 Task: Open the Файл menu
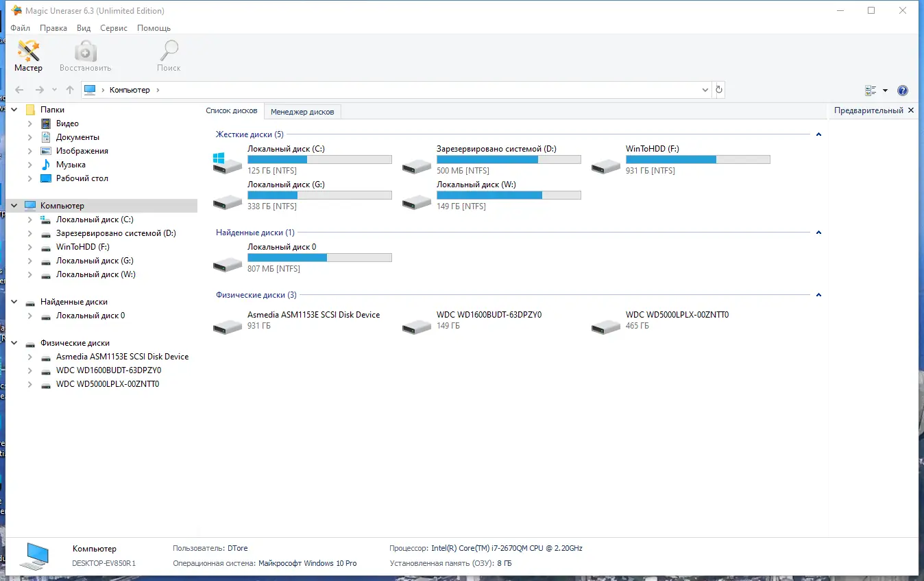coord(21,28)
